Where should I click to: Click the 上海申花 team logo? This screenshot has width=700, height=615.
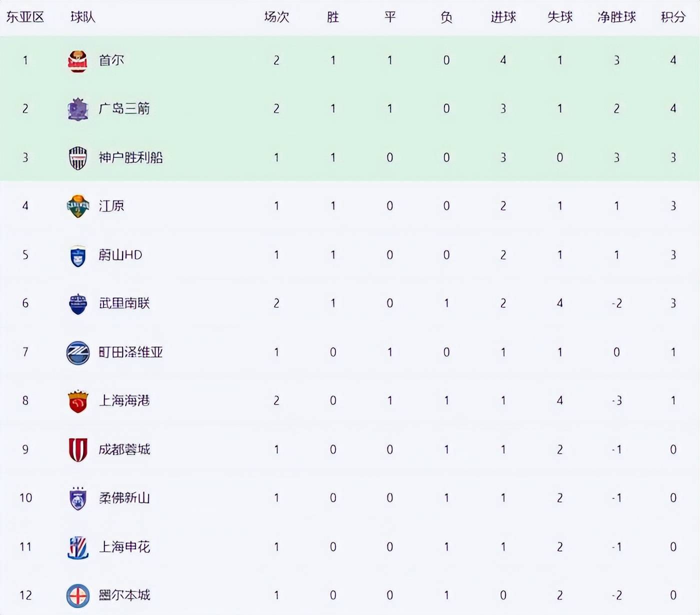pyautogui.click(x=77, y=547)
